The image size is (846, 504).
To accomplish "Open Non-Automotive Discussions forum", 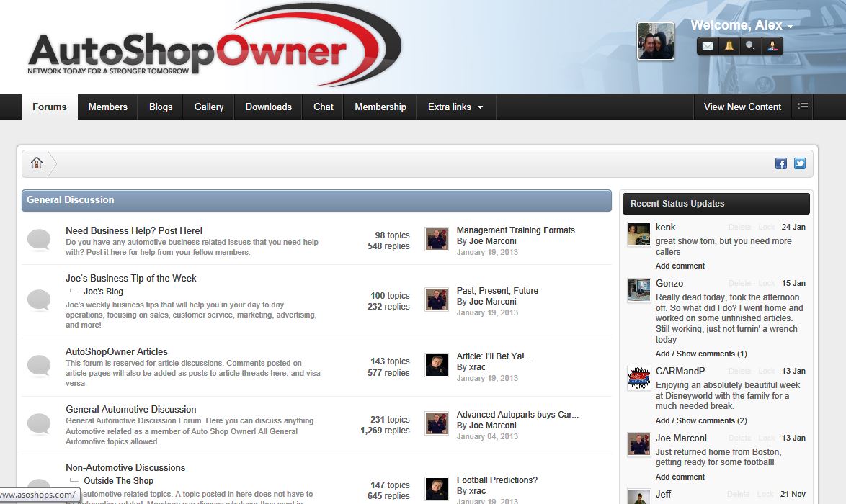I will click(x=125, y=467).
